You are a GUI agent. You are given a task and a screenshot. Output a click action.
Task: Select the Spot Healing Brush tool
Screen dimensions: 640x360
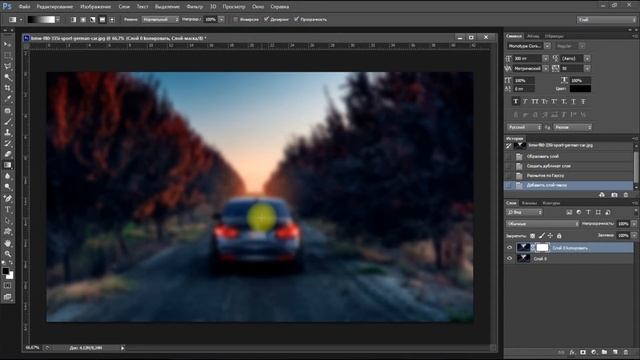tap(7, 110)
